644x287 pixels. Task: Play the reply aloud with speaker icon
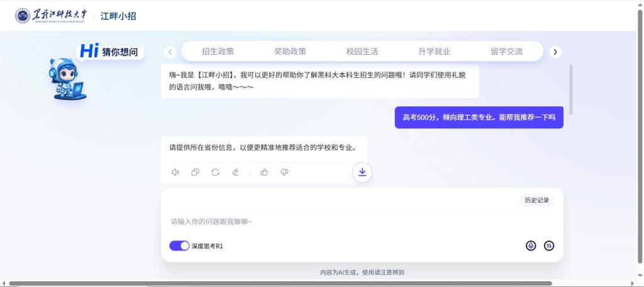[x=175, y=172]
